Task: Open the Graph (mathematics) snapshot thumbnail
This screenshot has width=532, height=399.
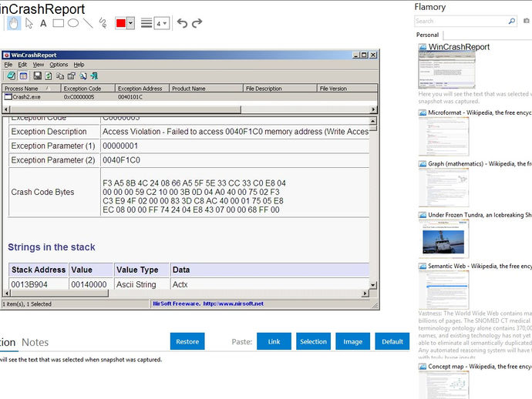Action: tap(444, 187)
